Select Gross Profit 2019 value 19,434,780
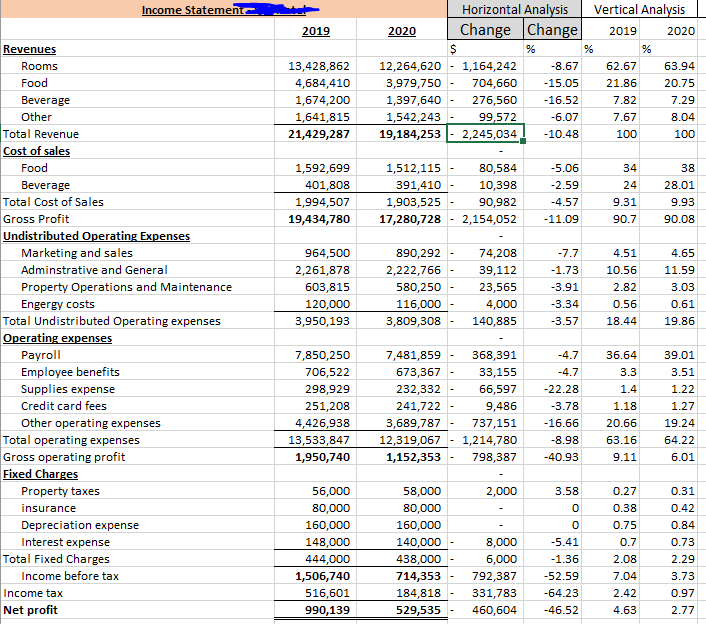Image resolution: width=706 pixels, height=624 pixels. [319, 219]
